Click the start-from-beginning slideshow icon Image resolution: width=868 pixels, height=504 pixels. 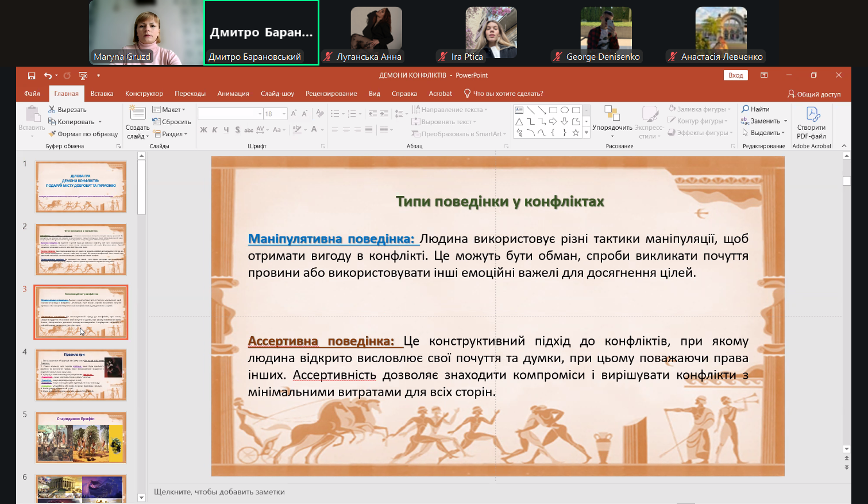[x=83, y=75]
